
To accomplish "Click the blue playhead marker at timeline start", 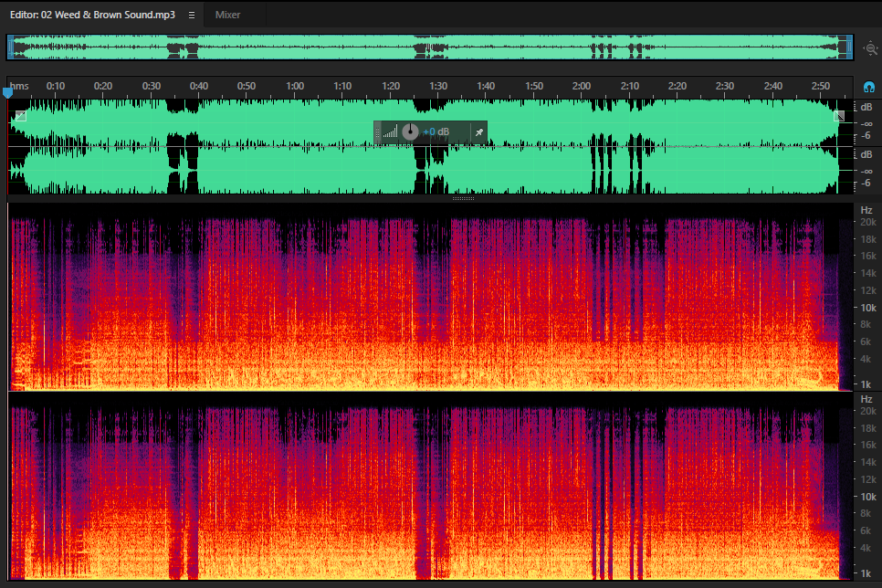I will [x=8, y=92].
